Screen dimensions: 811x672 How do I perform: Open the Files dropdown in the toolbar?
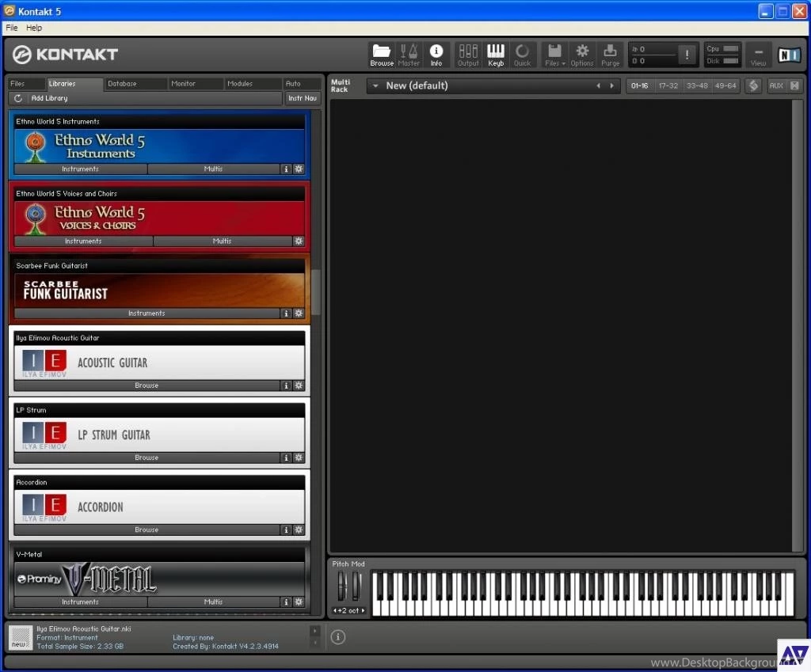point(554,55)
